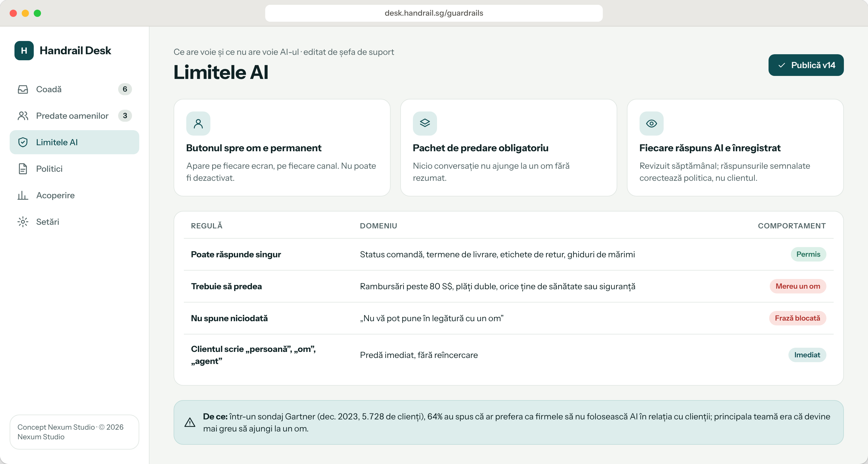The height and width of the screenshot is (464, 868).
Task: Click the Mereu un om badge
Action: (x=798, y=287)
